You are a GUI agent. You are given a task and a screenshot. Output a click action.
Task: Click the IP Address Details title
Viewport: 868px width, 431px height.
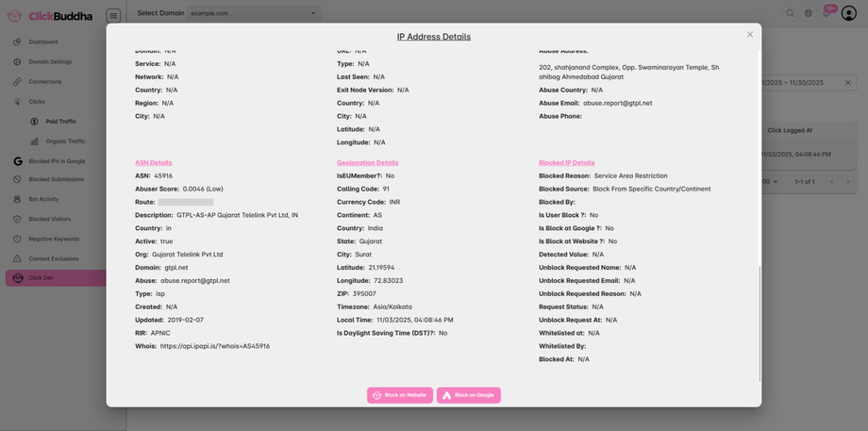coord(434,37)
